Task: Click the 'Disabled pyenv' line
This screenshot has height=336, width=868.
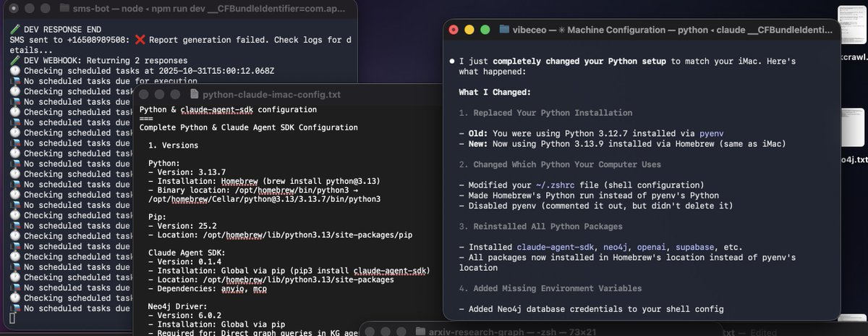Action: click(x=596, y=206)
